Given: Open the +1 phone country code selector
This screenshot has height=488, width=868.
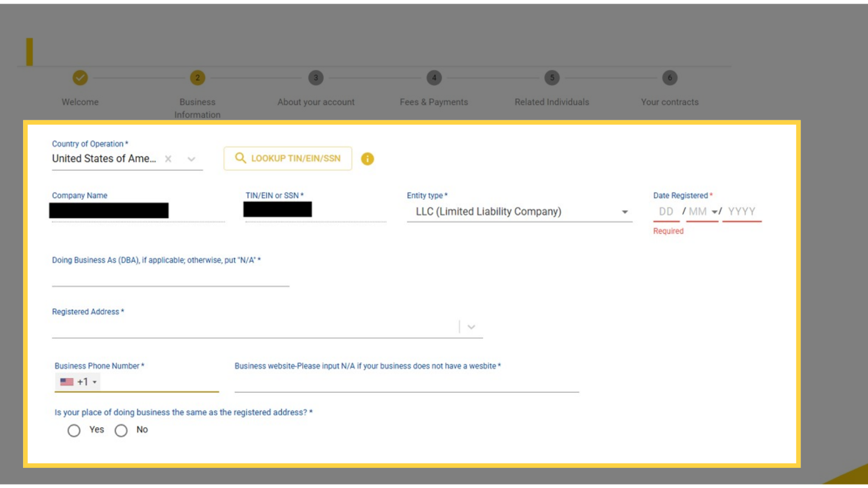Looking at the screenshot, I should (78, 382).
